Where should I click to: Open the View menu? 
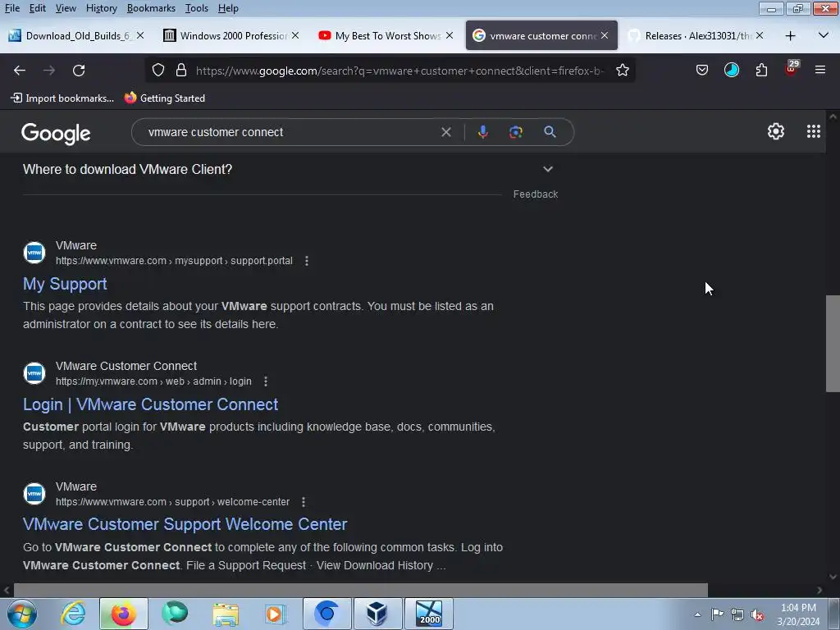66,8
